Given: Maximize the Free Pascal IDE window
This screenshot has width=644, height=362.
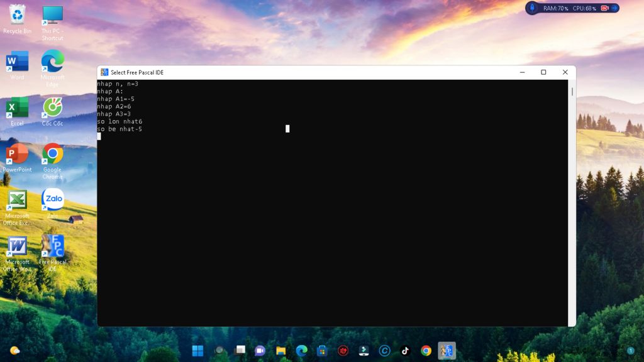Looking at the screenshot, I should click(543, 72).
